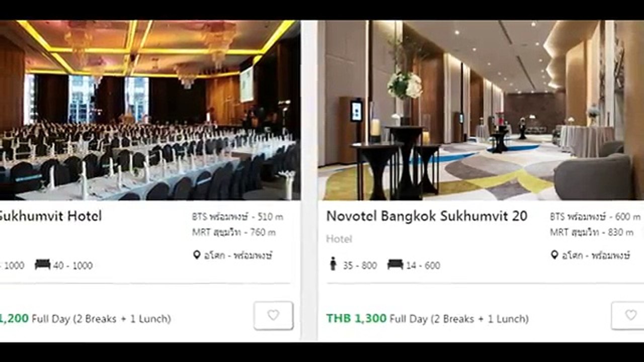Select Novotel Full Day (2 Breaks + 1 Lunch)

click(459, 319)
